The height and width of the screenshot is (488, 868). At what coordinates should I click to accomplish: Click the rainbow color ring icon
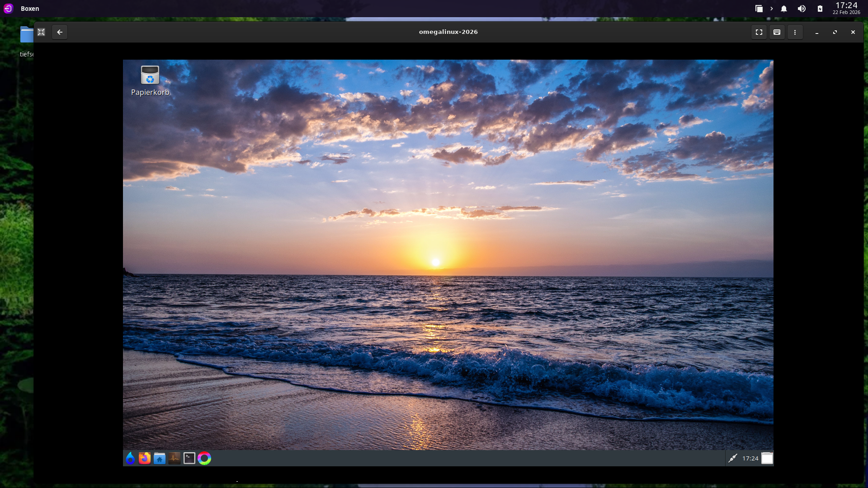pyautogui.click(x=204, y=458)
